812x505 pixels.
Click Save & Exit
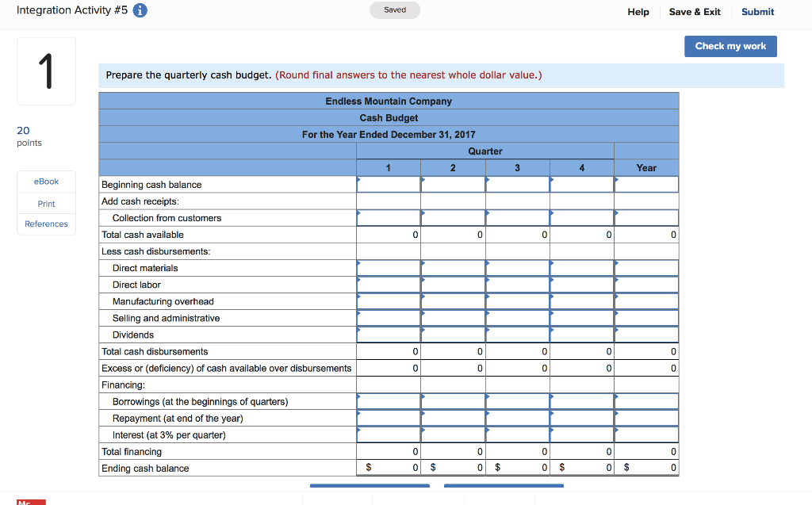pos(695,12)
